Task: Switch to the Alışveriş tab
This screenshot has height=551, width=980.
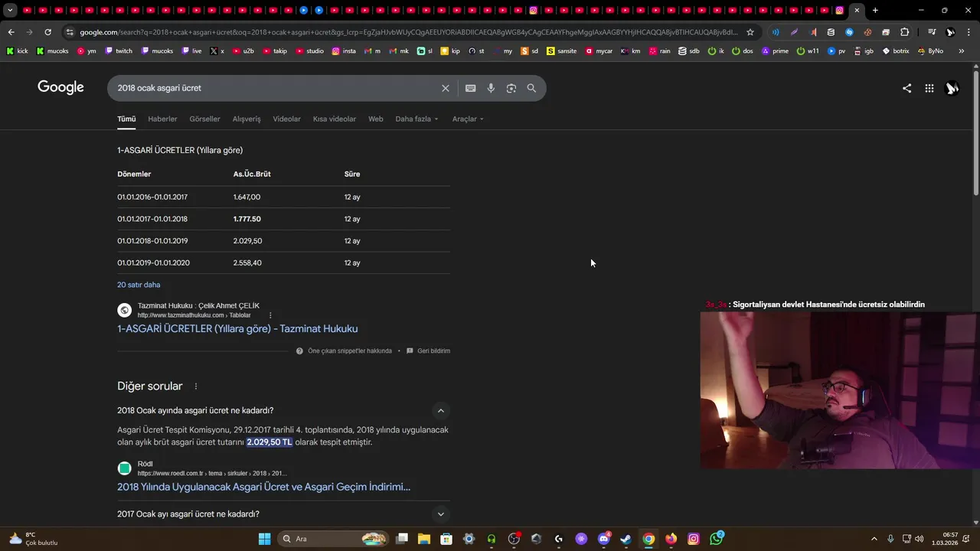Action: tap(247, 119)
